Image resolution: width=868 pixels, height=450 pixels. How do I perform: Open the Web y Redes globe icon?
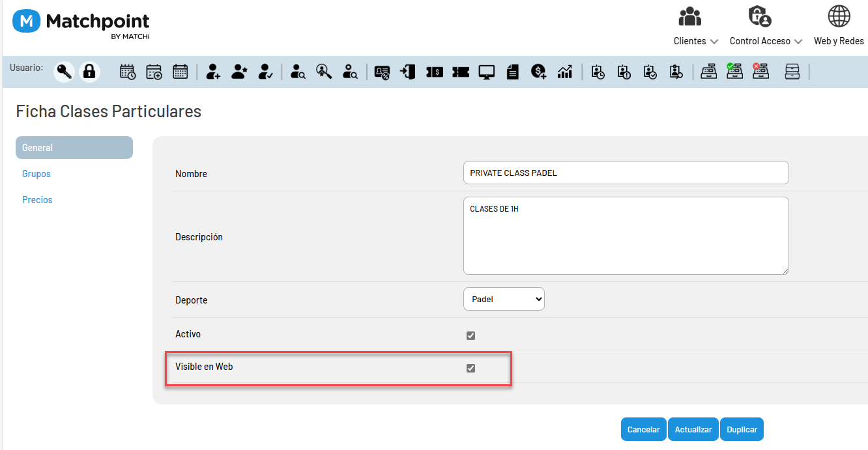[839, 16]
